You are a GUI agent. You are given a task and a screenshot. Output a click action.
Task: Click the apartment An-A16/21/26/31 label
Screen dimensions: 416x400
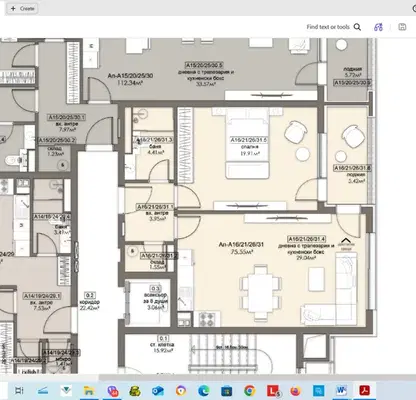click(x=241, y=244)
